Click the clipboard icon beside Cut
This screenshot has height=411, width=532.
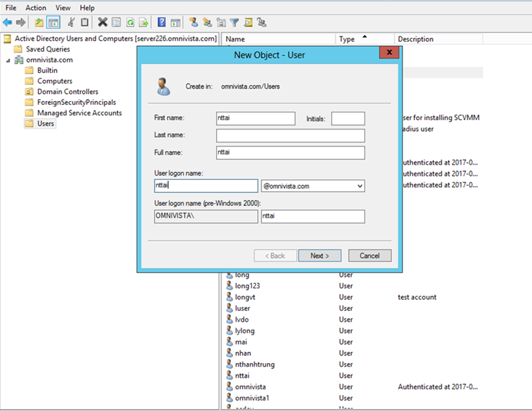coord(84,23)
